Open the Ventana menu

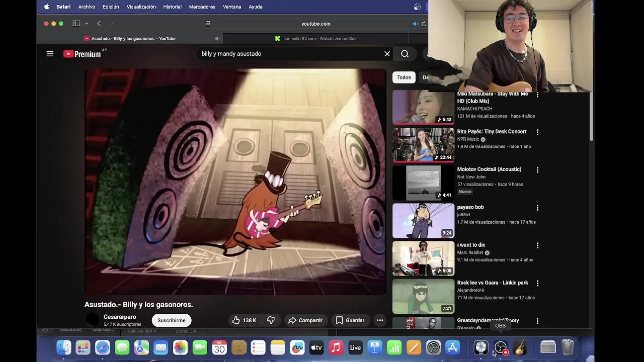pyautogui.click(x=232, y=7)
